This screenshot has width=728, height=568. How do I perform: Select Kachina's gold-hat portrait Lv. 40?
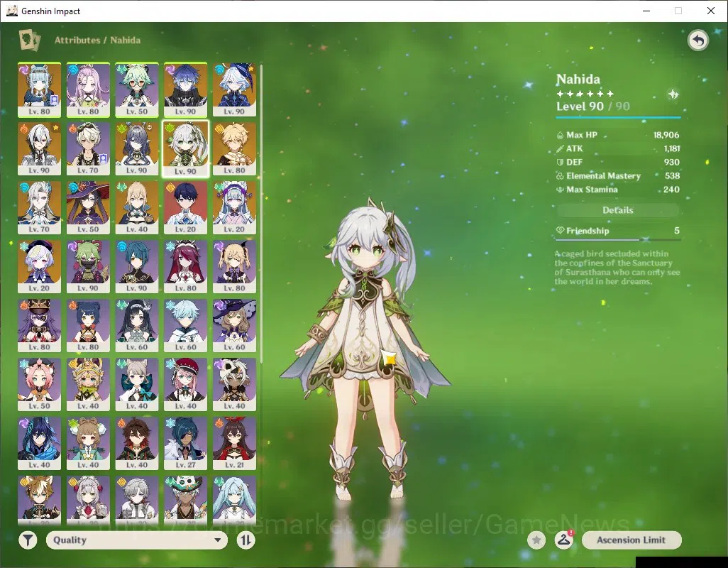88,385
